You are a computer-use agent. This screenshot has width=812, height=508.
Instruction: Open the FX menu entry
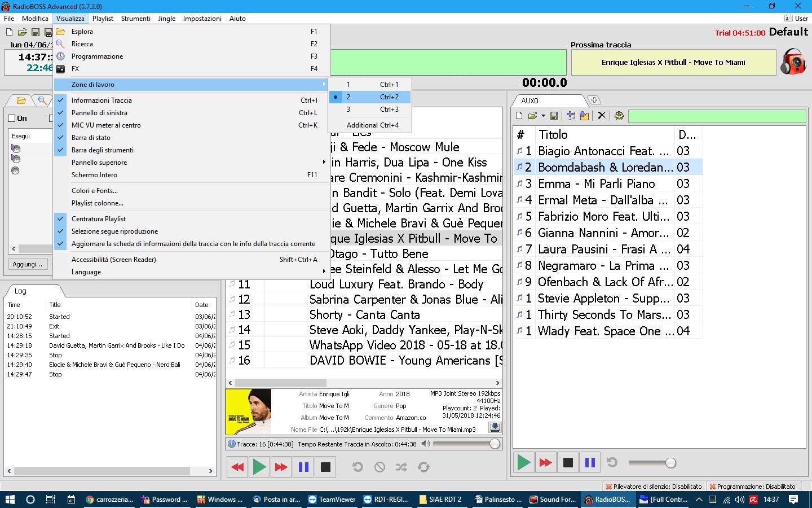[x=192, y=69]
